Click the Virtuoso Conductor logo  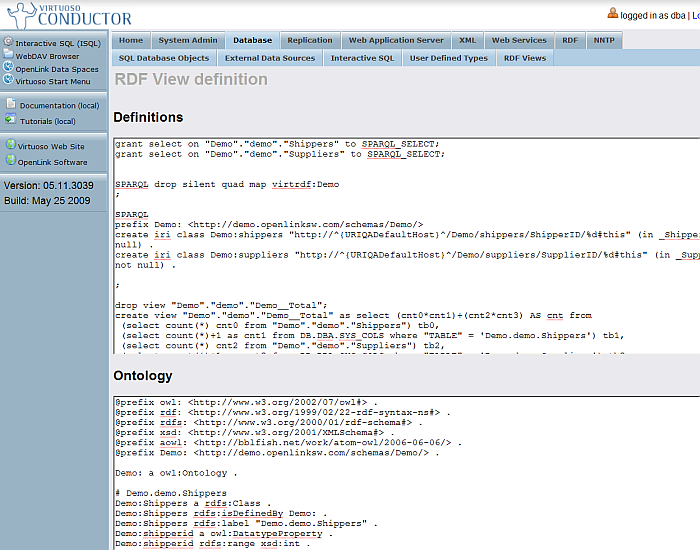pyautogui.click(x=70, y=15)
